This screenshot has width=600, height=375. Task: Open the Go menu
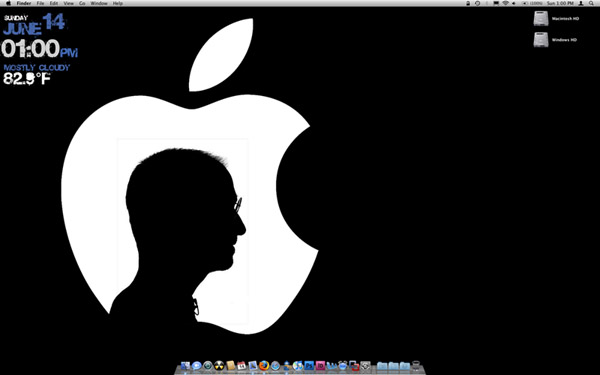click(x=82, y=3)
